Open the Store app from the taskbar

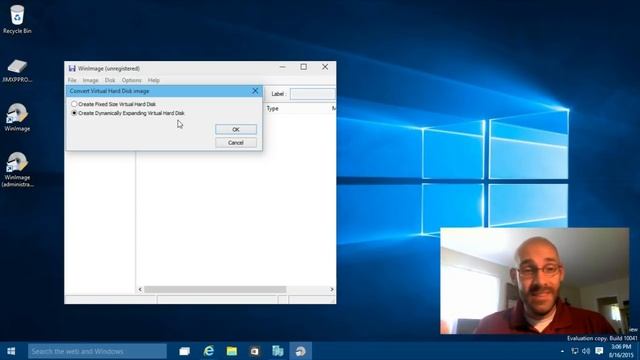(255, 351)
